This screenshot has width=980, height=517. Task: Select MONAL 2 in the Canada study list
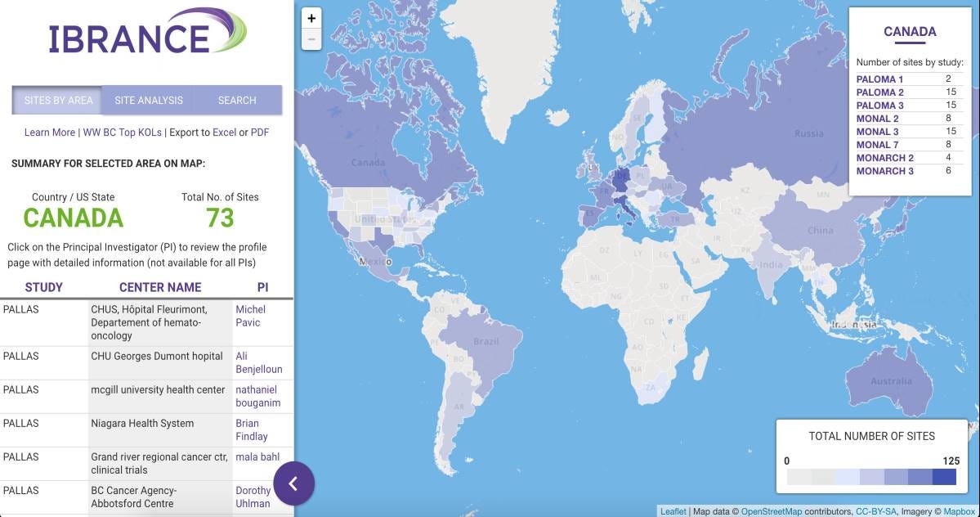point(878,119)
